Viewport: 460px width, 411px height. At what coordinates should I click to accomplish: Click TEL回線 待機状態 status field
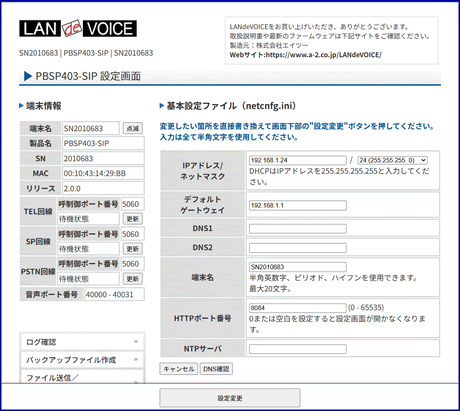click(x=88, y=219)
